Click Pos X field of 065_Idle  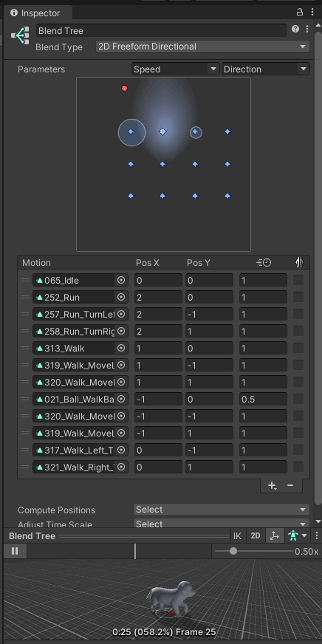(x=158, y=280)
